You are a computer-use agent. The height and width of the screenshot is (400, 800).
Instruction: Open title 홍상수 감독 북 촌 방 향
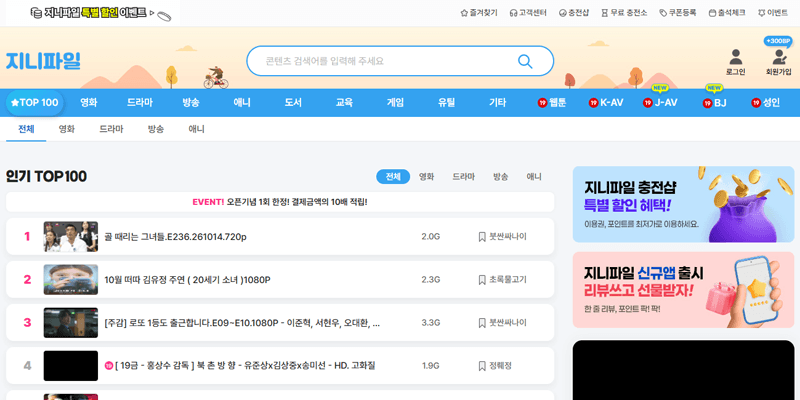pos(245,366)
